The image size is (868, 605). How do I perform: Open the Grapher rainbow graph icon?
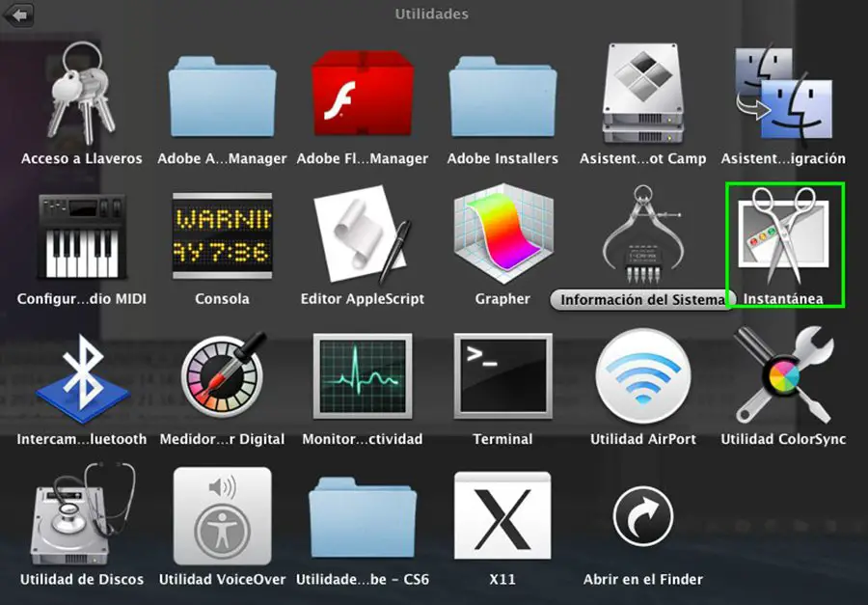(x=502, y=234)
